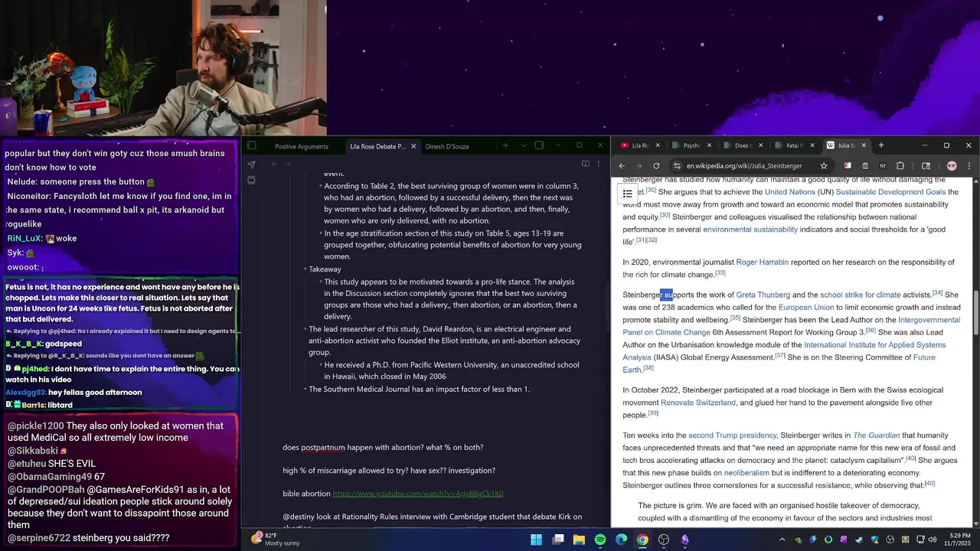Open Task View on taskbar
The image size is (980, 551).
click(x=558, y=540)
